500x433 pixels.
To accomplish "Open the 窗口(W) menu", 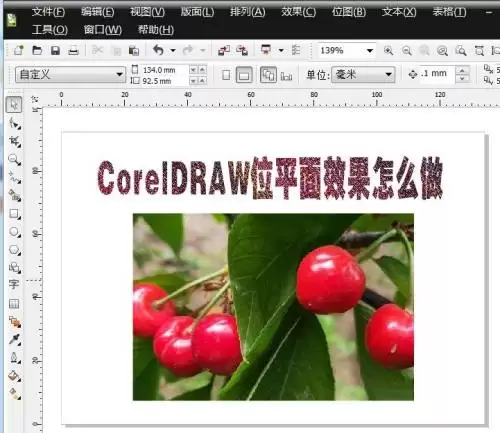I will tap(103, 30).
